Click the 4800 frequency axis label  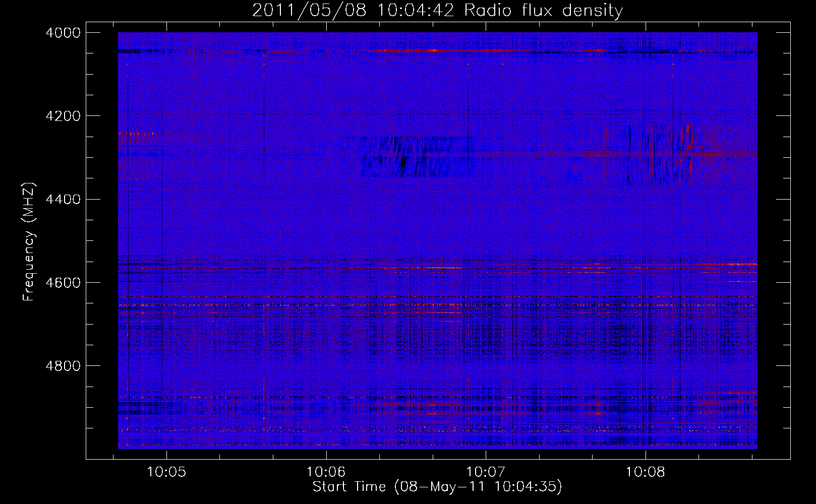(63, 365)
